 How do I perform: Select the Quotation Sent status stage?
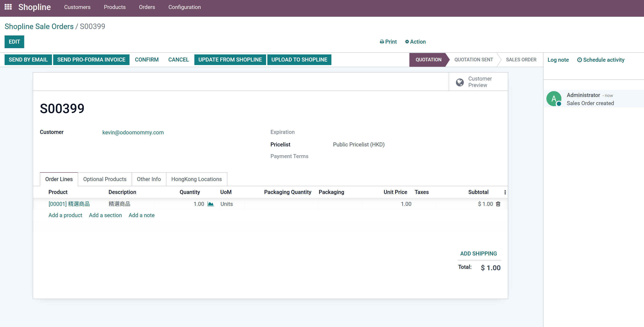pos(473,60)
